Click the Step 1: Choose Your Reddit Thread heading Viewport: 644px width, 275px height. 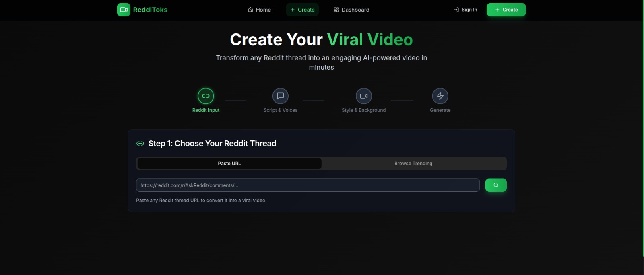pyautogui.click(x=212, y=144)
